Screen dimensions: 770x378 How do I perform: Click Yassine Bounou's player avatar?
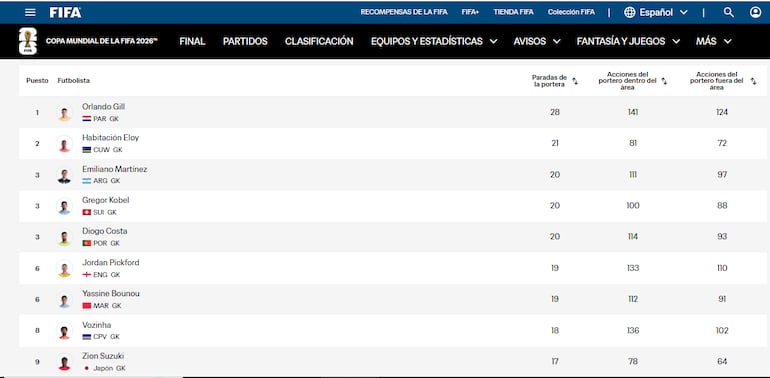[64, 300]
